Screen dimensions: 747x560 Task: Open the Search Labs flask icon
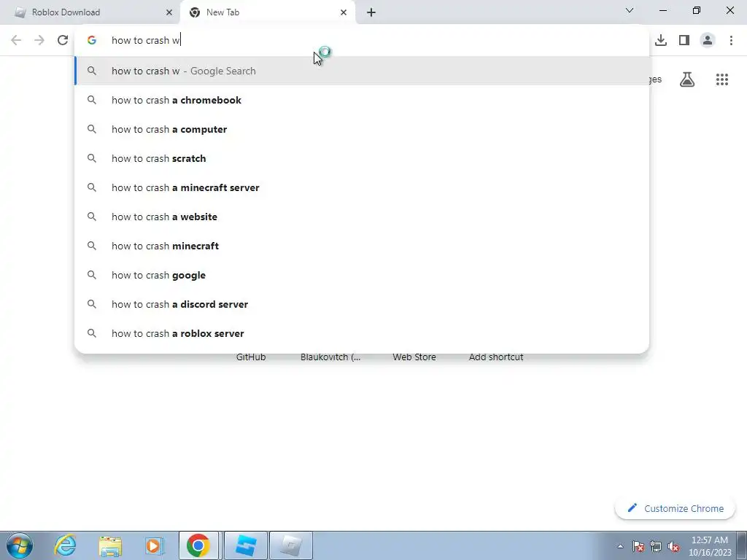(687, 79)
